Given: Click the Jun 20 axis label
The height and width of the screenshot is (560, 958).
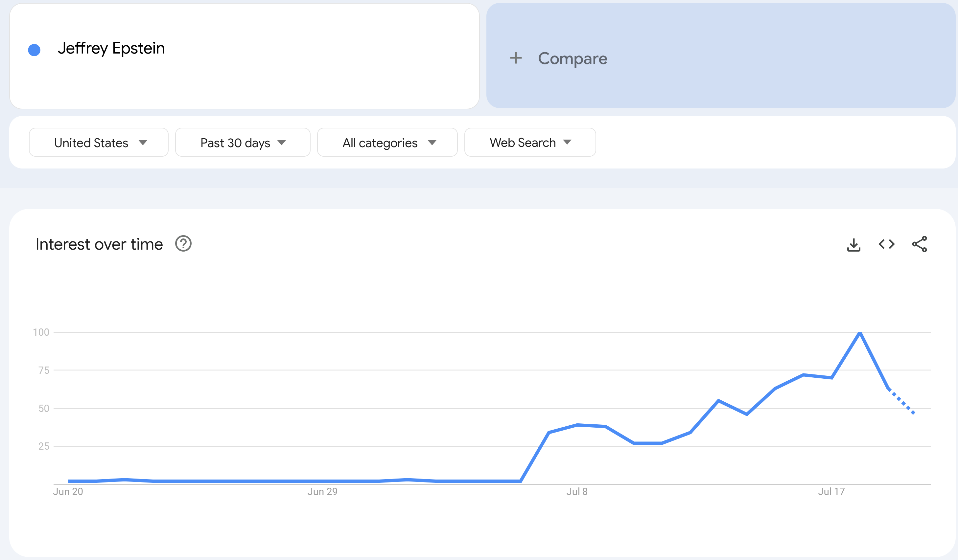Looking at the screenshot, I should pos(68,492).
